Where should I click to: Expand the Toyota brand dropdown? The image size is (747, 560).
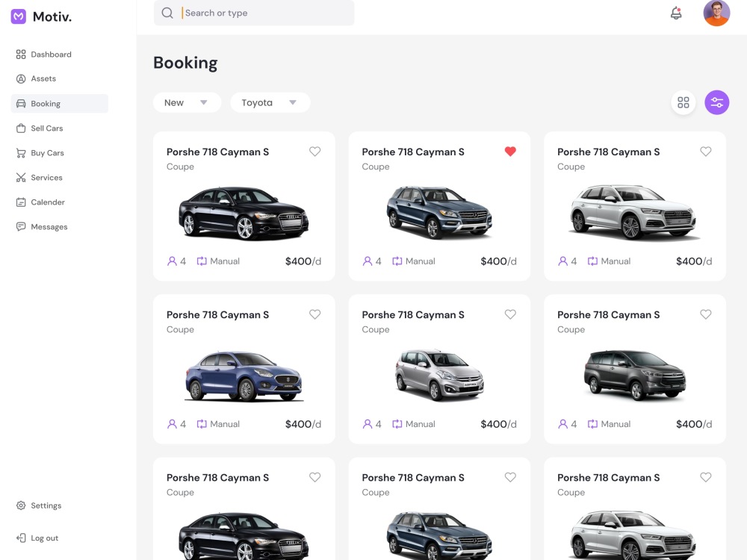click(270, 102)
